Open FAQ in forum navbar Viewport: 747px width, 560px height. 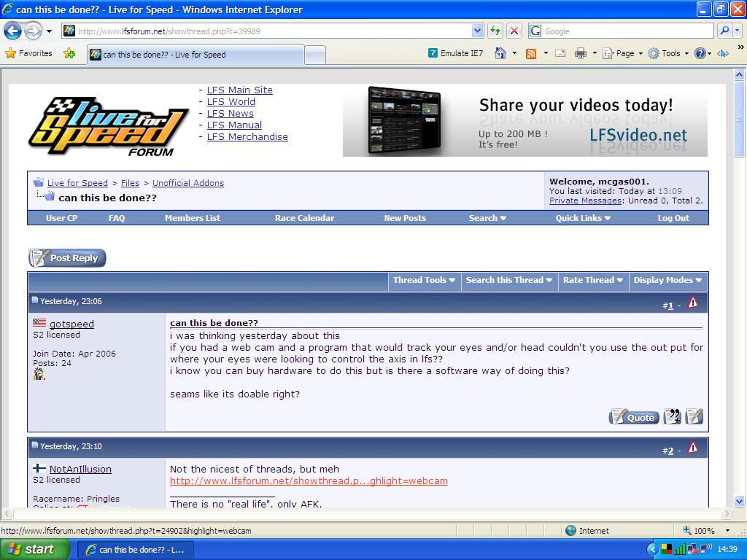click(x=117, y=218)
